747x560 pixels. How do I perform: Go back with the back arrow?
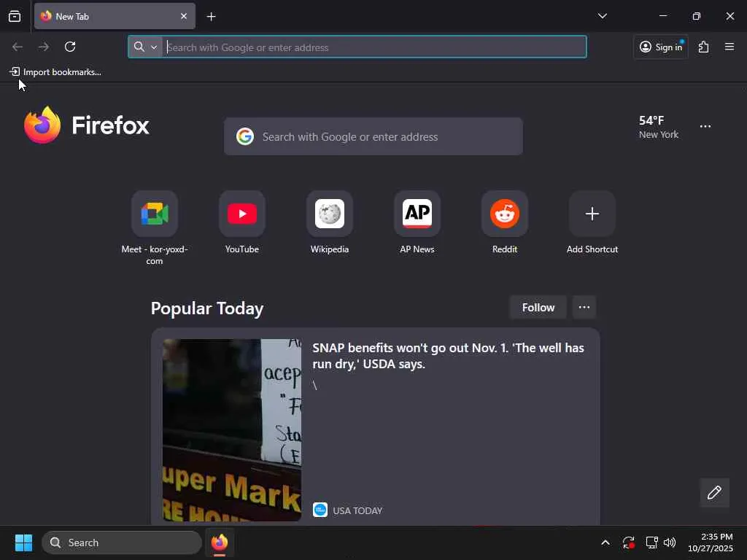(x=18, y=47)
